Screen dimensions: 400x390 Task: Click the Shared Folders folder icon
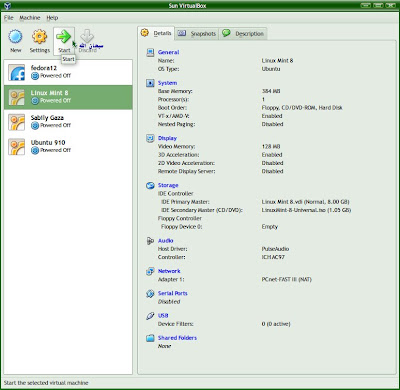[x=150, y=338]
